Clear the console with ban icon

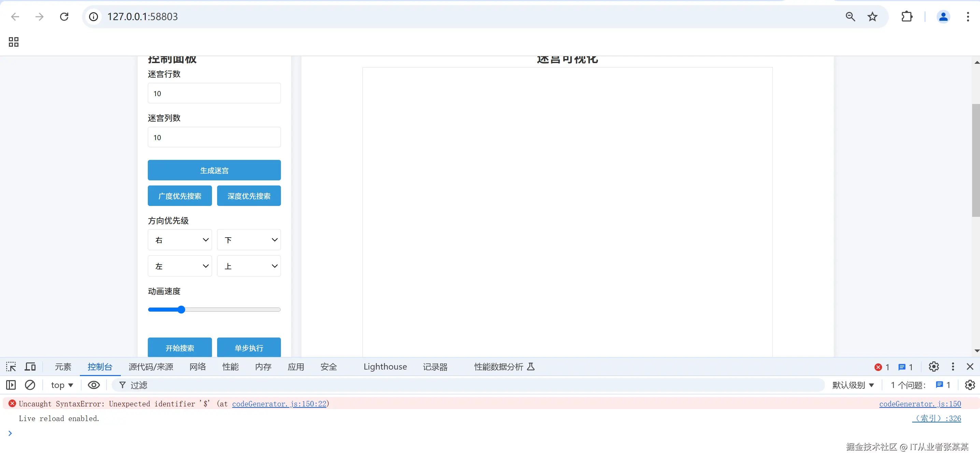(30, 385)
